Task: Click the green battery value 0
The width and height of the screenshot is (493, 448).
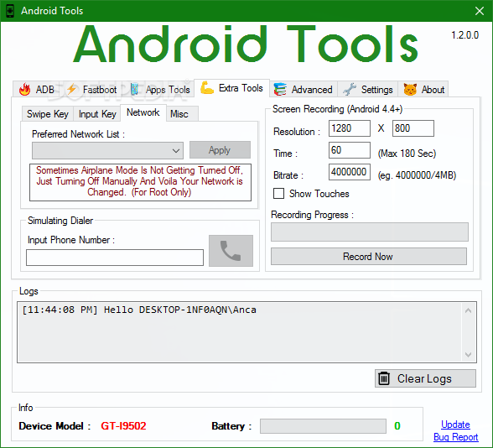Action: tap(397, 426)
